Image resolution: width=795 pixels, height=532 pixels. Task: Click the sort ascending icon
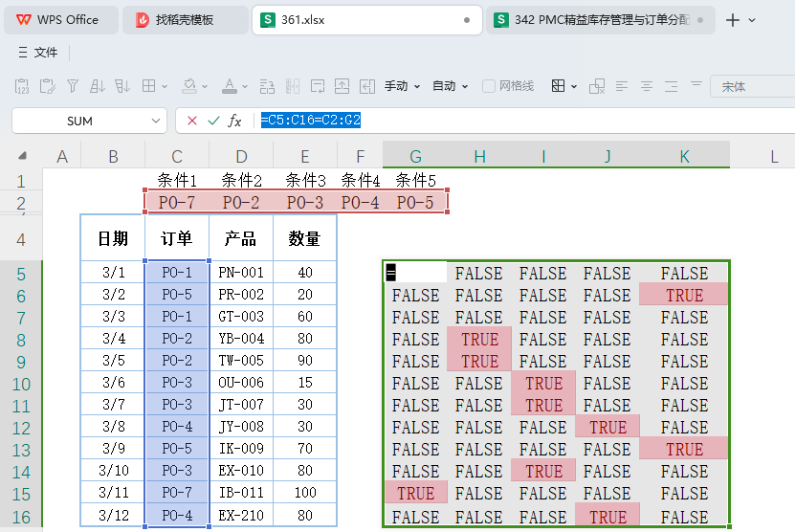(x=97, y=86)
